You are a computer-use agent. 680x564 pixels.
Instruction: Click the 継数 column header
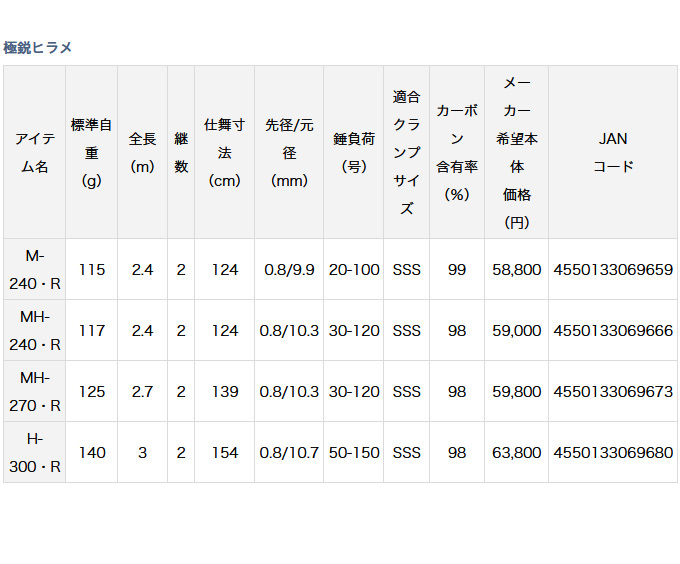point(181,153)
